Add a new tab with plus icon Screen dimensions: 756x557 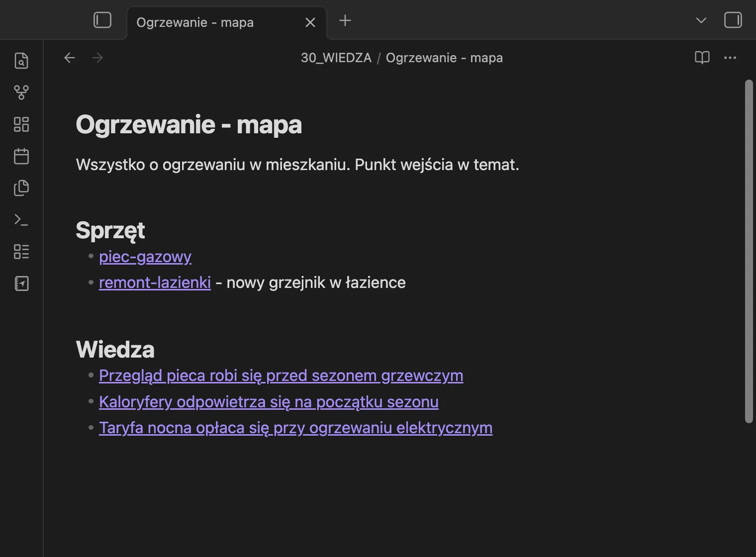click(x=345, y=20)
